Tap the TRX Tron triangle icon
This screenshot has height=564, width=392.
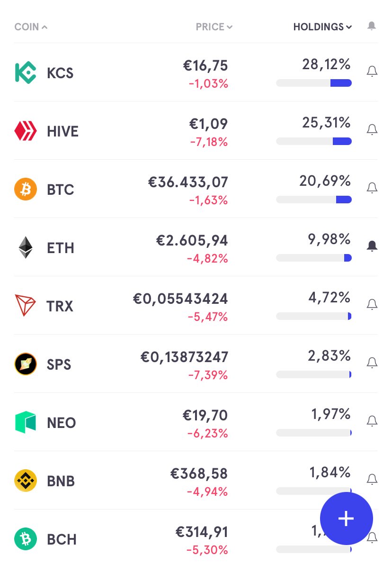[x=25, y=305]
